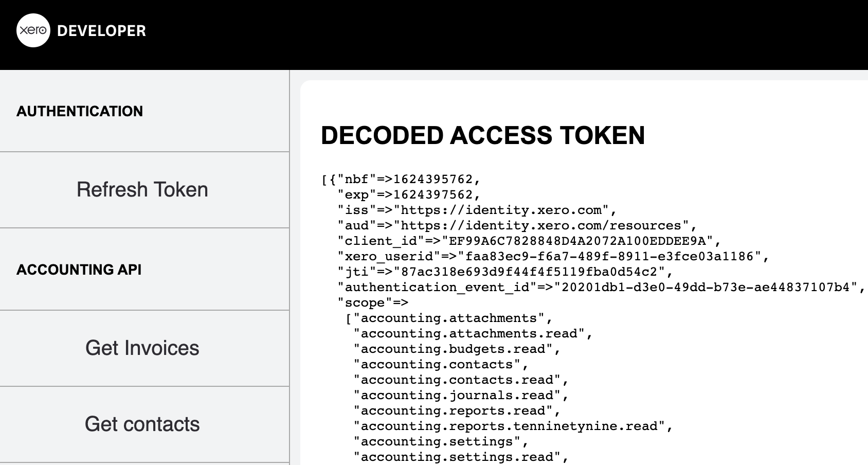This screenshot has height=465, width=868.
Task: Click the jti token value line
Action: point(505,272)
